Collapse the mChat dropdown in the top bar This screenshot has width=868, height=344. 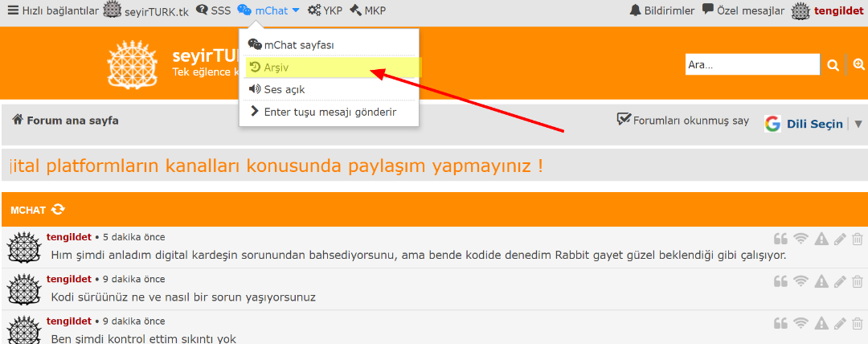point(268,10)
